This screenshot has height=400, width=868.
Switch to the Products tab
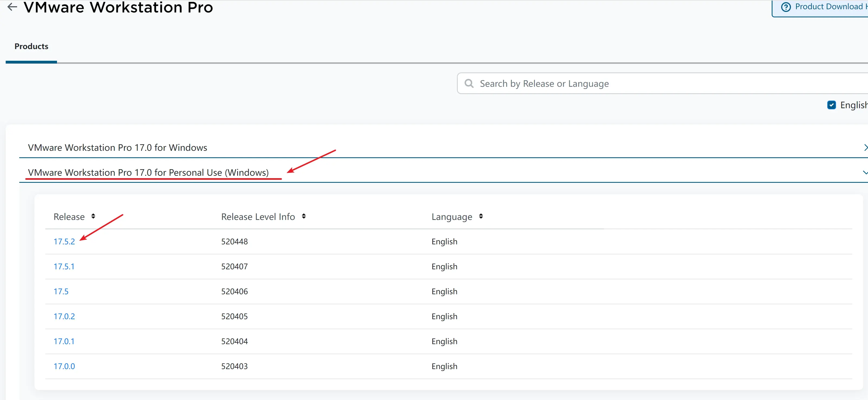(31, 46)
